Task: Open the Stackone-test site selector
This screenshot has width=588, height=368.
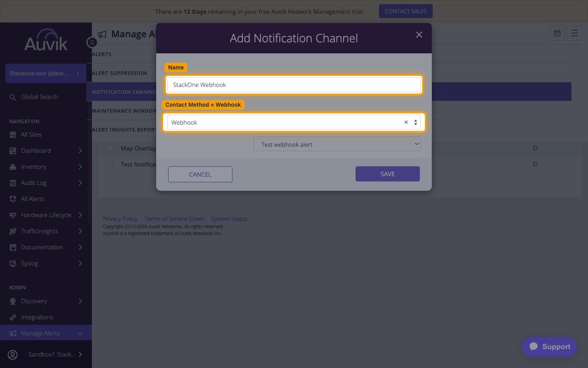Action: coord(45,73)
